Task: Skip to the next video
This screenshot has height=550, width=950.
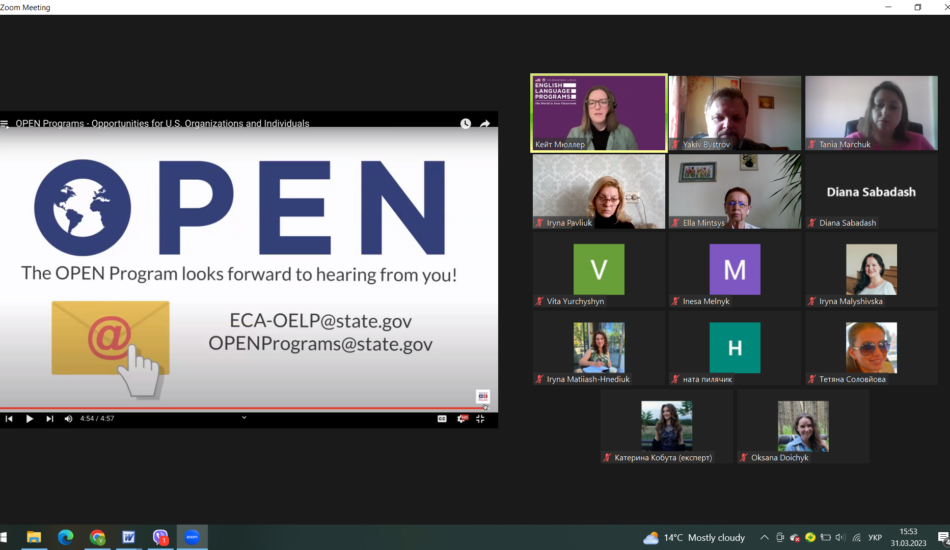Action: pyautogui.click(x=49, y=419)
